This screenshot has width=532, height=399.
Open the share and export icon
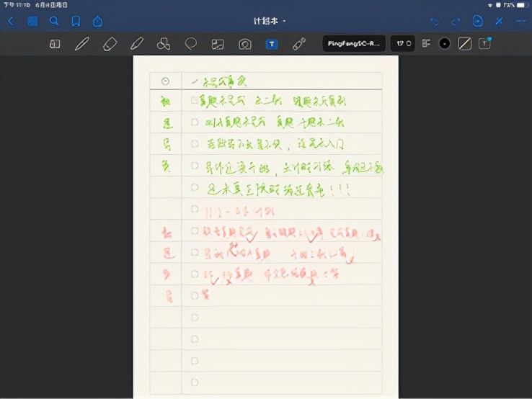[x=98, y=22]
